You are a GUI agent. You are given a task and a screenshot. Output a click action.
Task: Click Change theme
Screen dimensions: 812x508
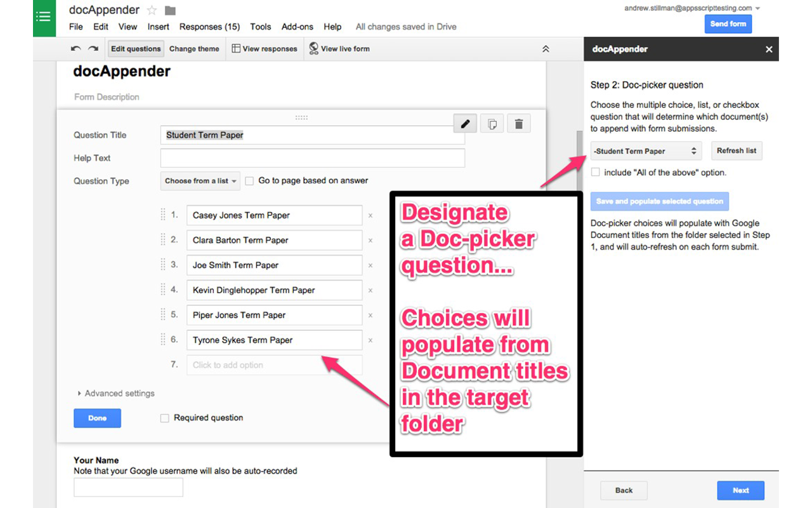[194, 49]
